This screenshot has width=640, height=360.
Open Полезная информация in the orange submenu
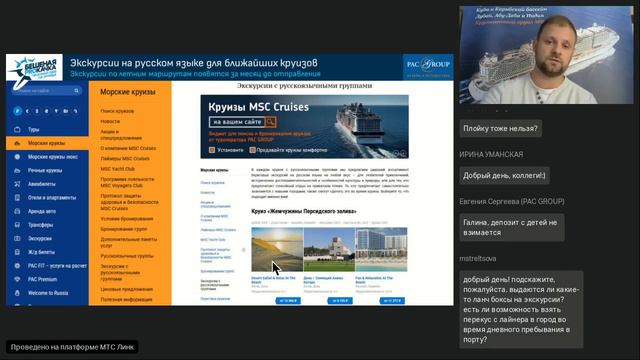pyautogui.click(x=126, y=299)
